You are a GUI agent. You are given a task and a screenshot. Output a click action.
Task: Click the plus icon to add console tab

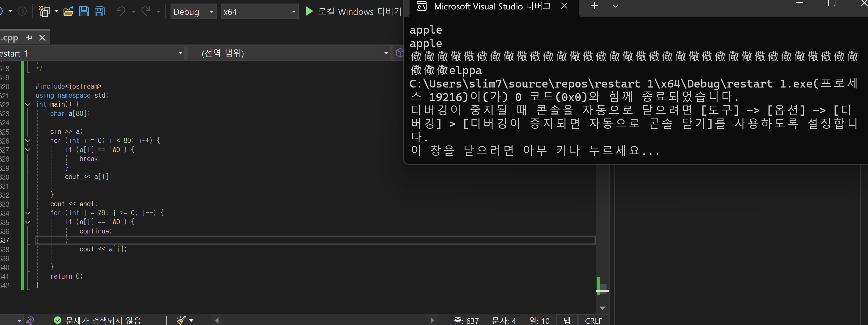[x=594, y=6]
